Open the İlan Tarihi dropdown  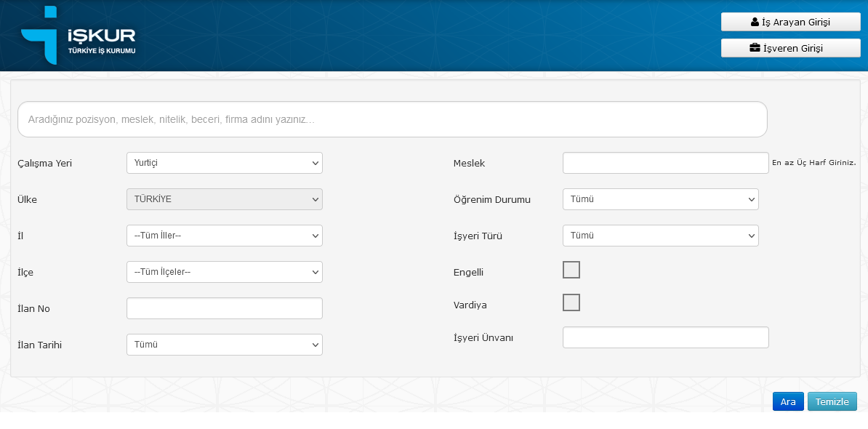(x=224, y=345)
